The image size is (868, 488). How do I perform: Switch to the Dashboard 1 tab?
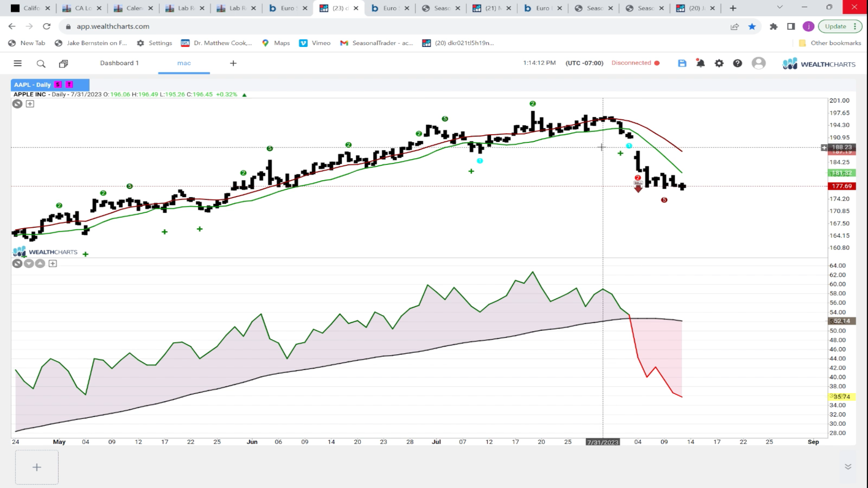(x=119, y=63)
